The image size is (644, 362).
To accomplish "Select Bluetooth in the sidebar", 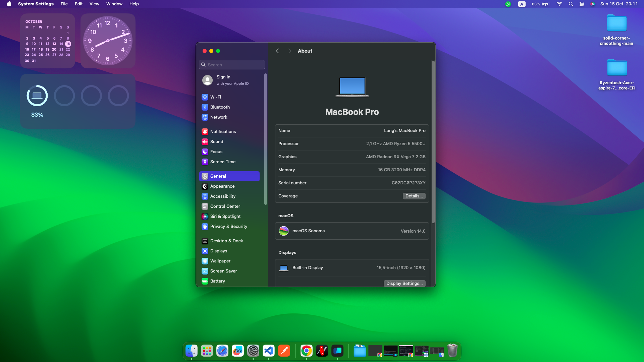I will point(220,107).
